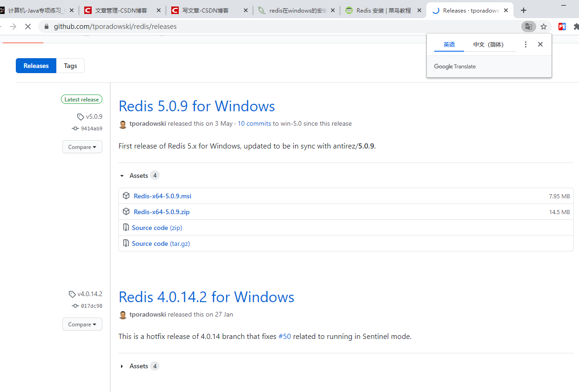Click the 14.5 MB file size text
The image size is (579, 392).
click(x=559, y=212)
